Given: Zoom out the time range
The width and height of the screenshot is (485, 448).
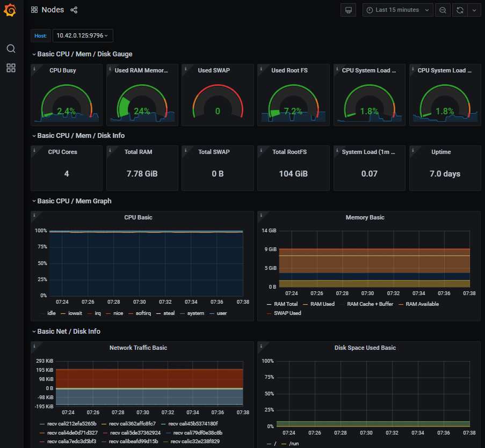Looking at the screenshot, I should pos(443,10).
